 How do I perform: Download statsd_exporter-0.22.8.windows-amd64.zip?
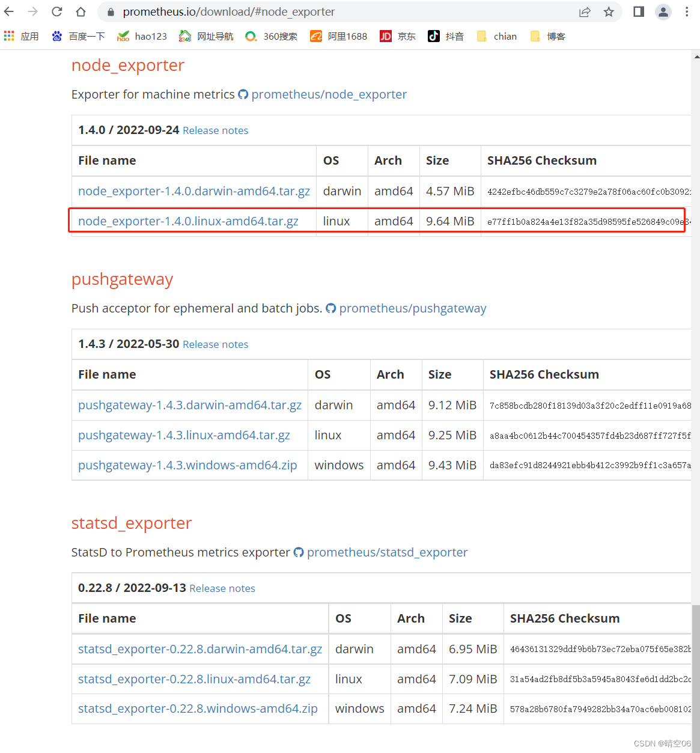point(198,709)
